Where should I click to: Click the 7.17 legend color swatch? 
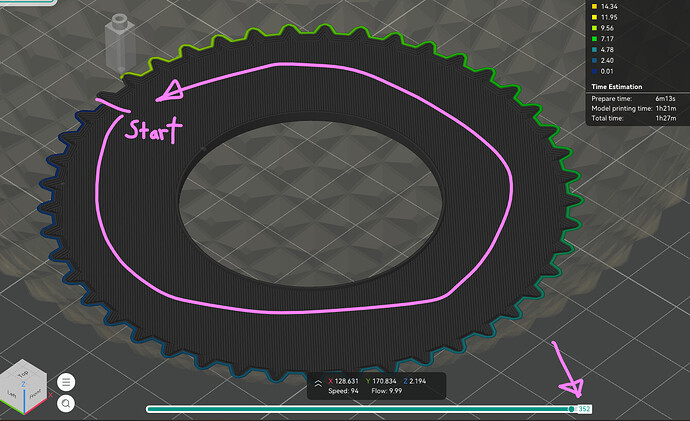[594, 39]
